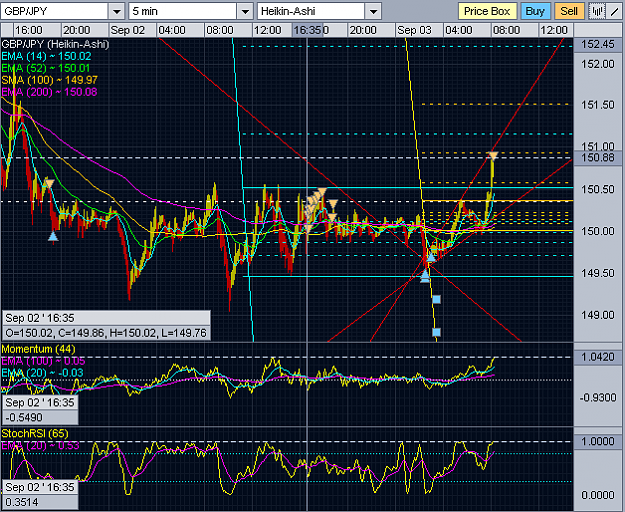625x512 pixels.
Task: Click the 150.88 current price marker
Action: tap(598, 157)
